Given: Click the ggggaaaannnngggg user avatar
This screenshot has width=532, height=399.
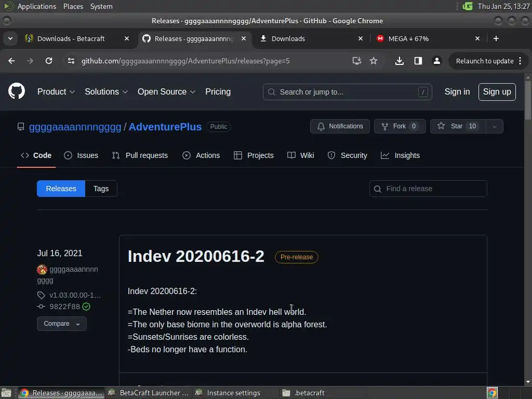Looking at the screenshot, I should tap(42, 270).
